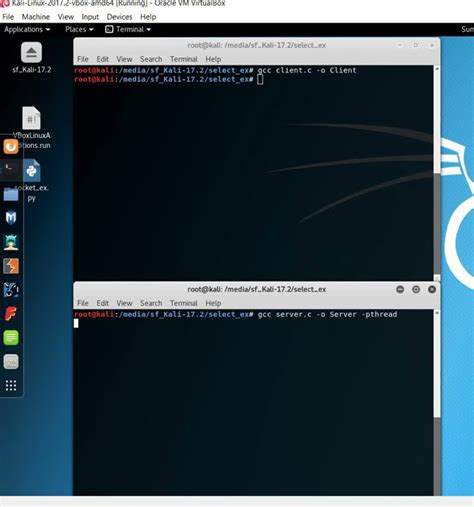Open the green Leafpad notes icon
This screenshot has height=507, width=474.
(x=11, y=338)
